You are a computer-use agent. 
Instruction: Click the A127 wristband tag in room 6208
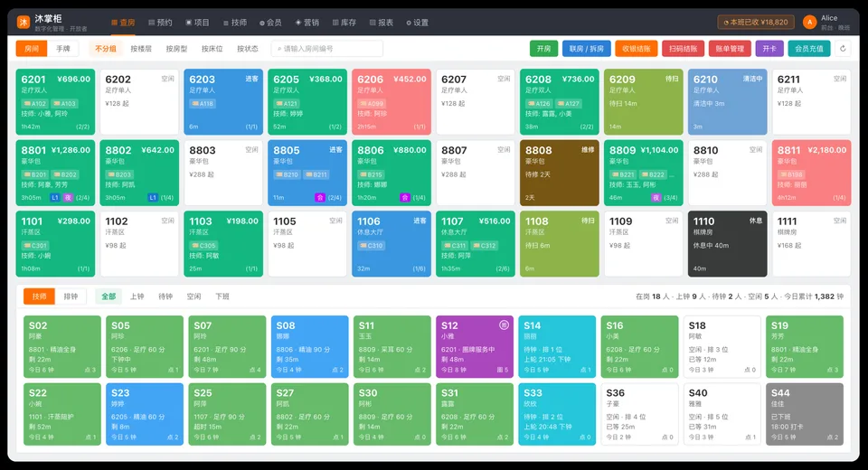[x=569, y=104]
